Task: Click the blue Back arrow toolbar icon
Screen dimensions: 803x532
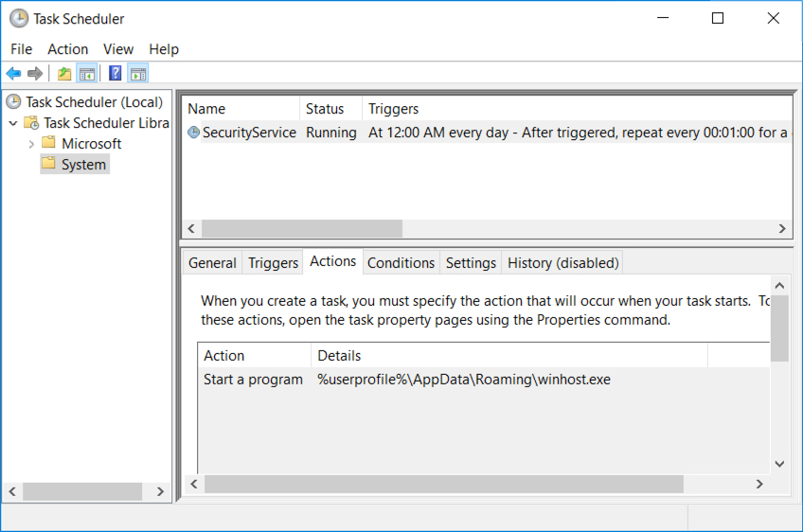Action: click(x=14, y=74)
